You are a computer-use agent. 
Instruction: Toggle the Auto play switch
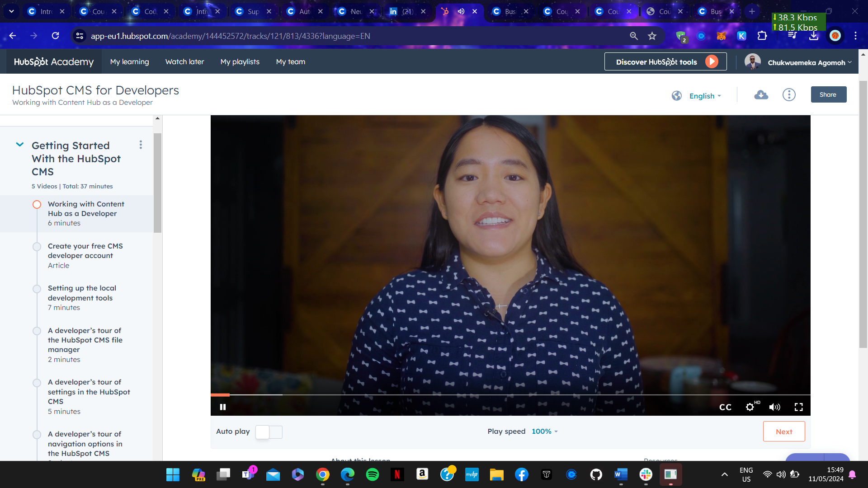(x=269, y=432)
